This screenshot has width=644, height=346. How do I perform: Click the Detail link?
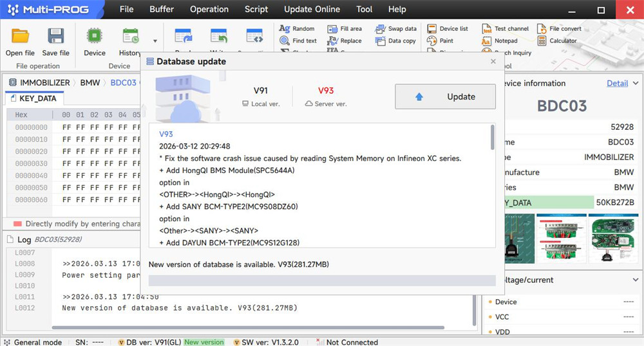pos(617,83)
